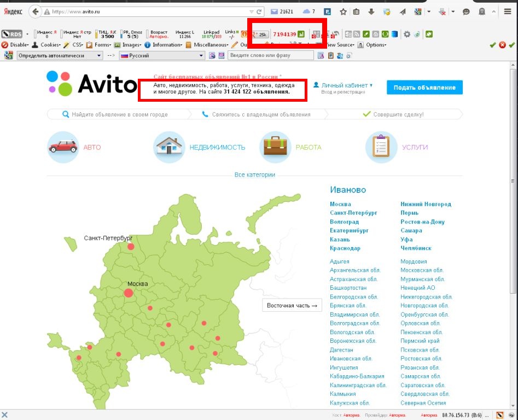
Task: Reload the page with the refresh icon
Action: pos(259,11)
